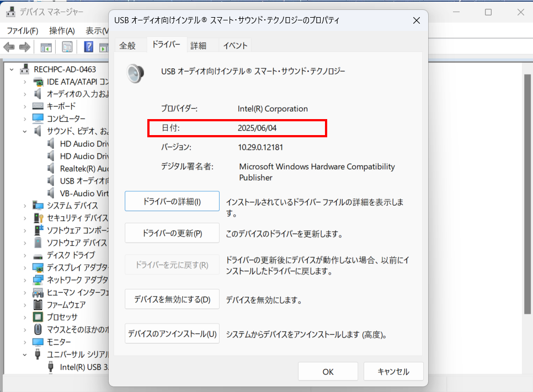Screen dimensions: 533x392
Task: Click the forward arrow toolbar icon
Action: (24, 47)
